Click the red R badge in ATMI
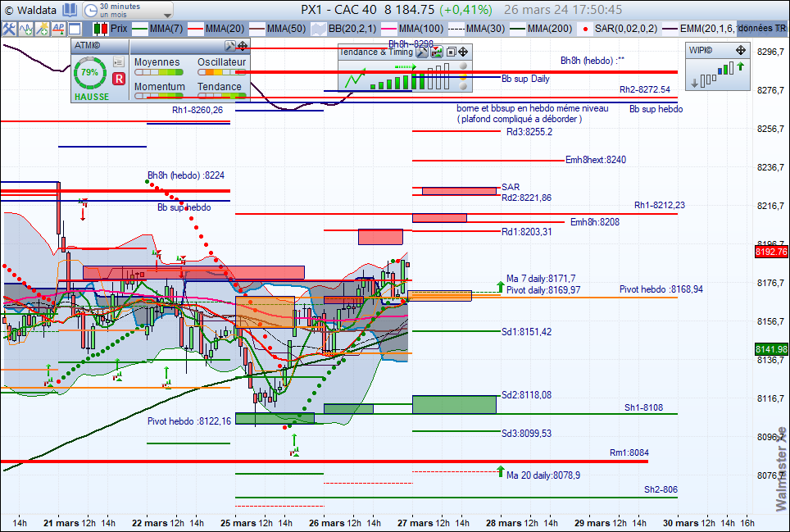The width and height of the screenshot is (790, 532). (119, 79)
